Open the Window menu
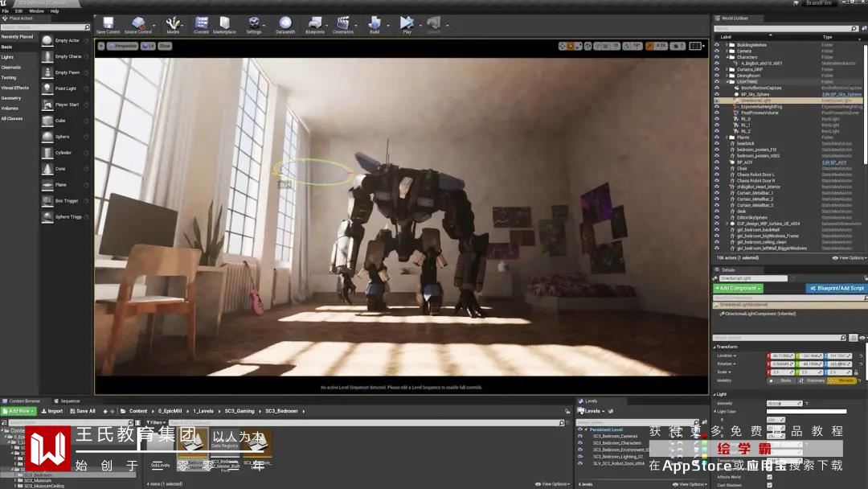Viewport: 868px width, 489px height. pos(36,10)
